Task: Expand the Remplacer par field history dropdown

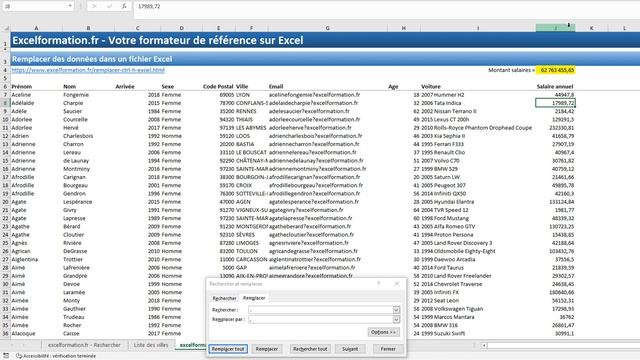Action: 396,319
